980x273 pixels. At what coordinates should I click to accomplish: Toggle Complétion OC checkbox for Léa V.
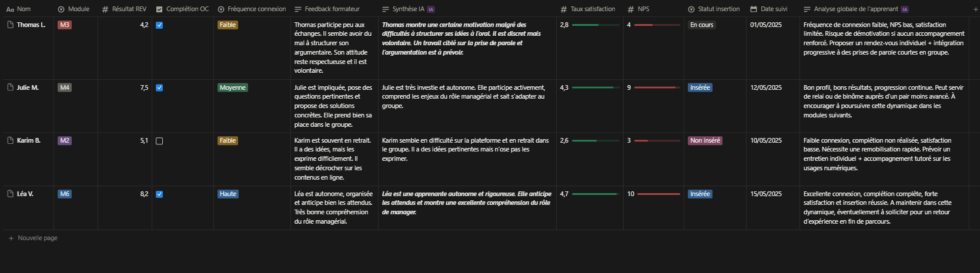159,194
